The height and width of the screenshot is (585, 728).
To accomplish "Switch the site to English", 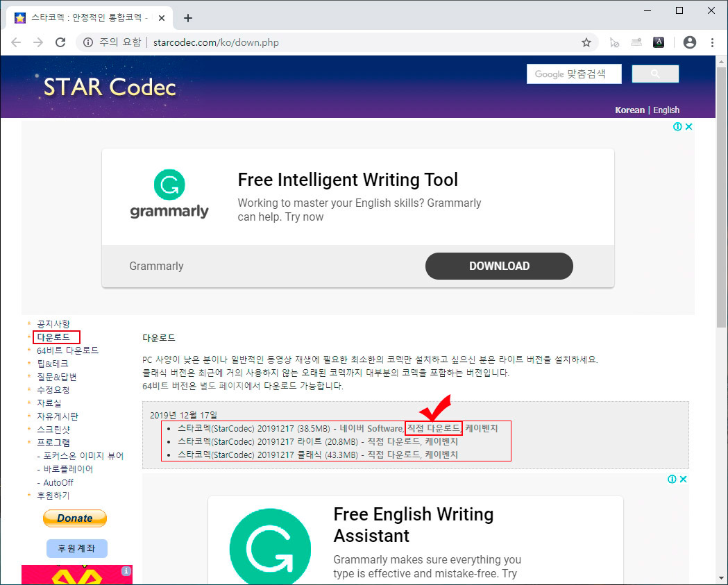I will 666,110.
